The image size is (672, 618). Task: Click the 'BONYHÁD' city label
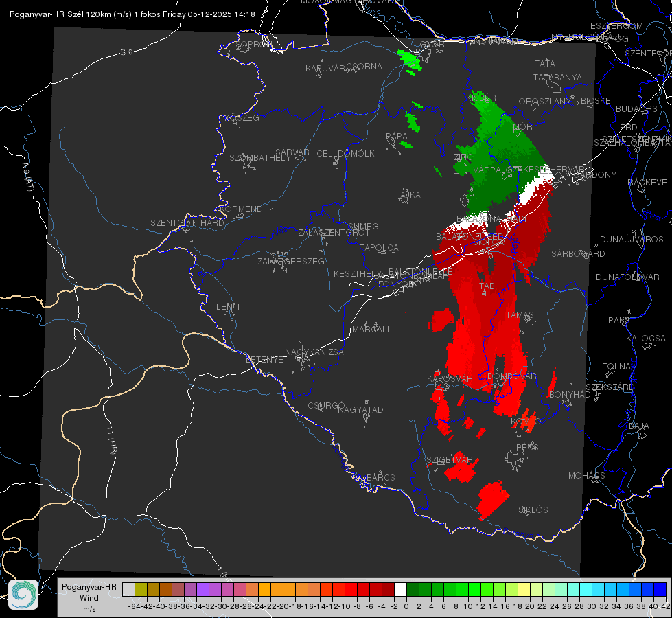pyautogui.click(x=570, y=395)
